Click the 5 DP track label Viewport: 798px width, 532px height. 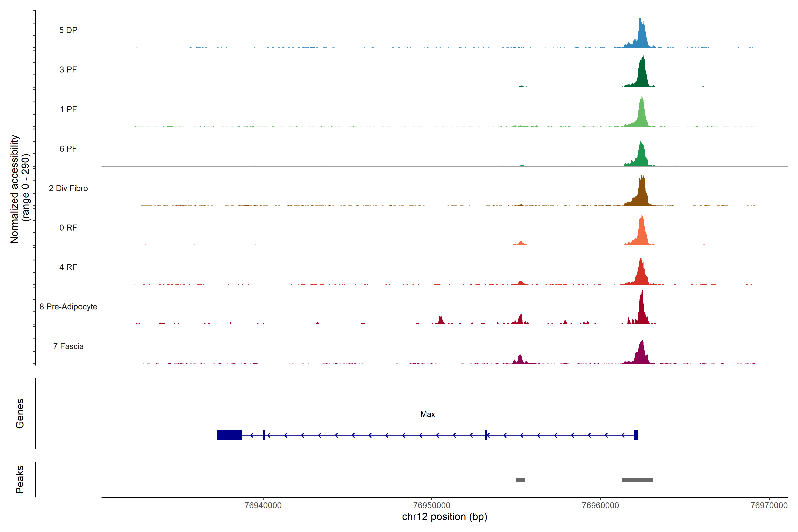click(x=68, y=30)
